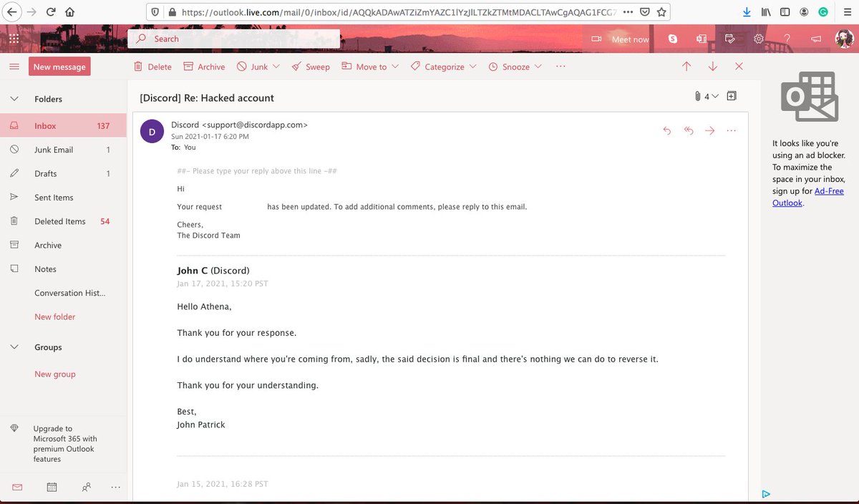Click the New group link
This screenshot has width=859, height=504.
(55, 374)
